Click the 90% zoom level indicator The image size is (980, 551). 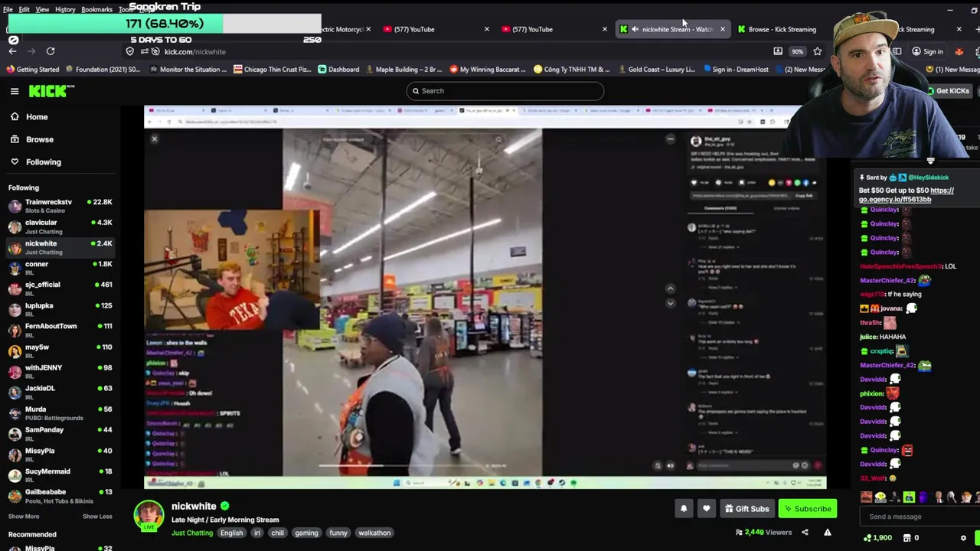[x=798, y=51]
